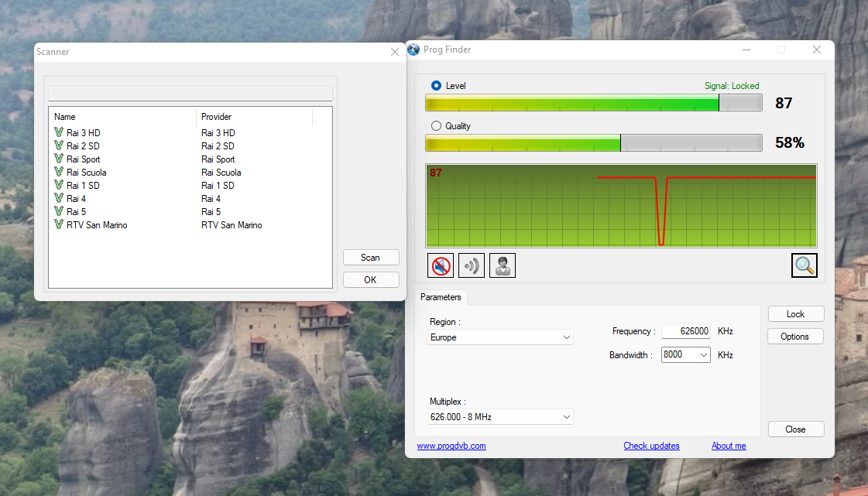Click the Close button in Prog Finder
This screenshot has height=496, width=868.
[796, 429]
